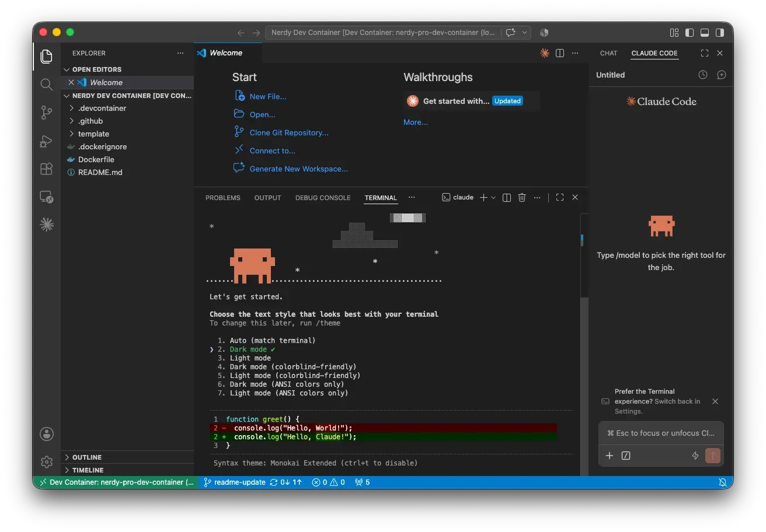The height and width of the screenshot is (532, 766).
Task: Click the title bar command center search
Action: (383, 33)
